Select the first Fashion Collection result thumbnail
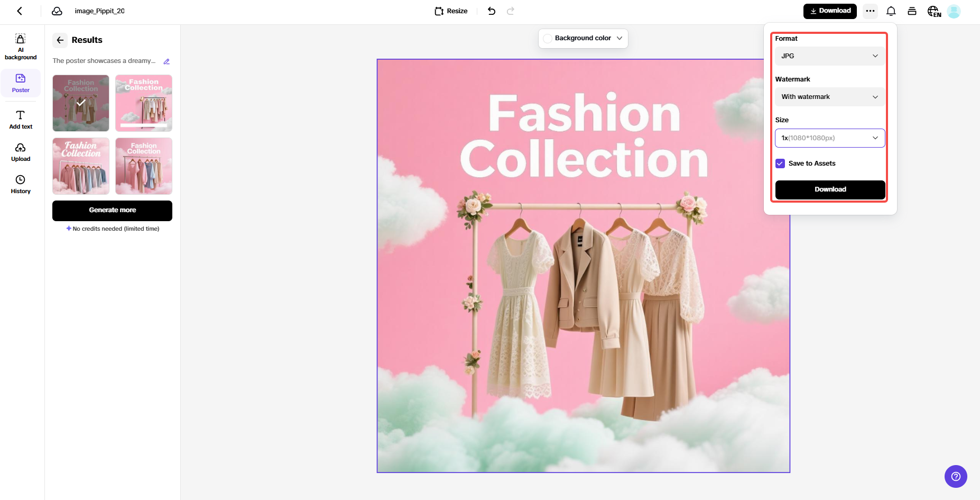980x500 pixels. [81, 103]
